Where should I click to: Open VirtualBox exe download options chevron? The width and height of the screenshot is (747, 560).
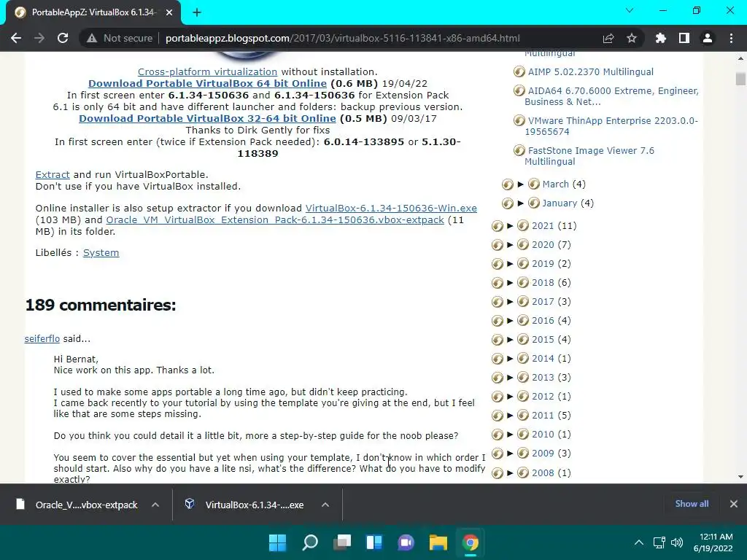click(x=325, y=505)
